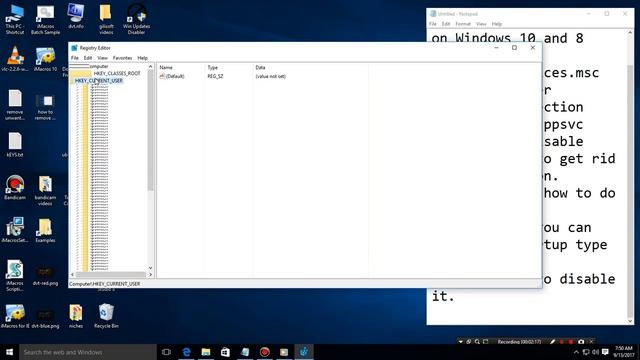Click Bandicam recording bar camera icon
This screenshot has height=360, width=640.
click(581, 342)
